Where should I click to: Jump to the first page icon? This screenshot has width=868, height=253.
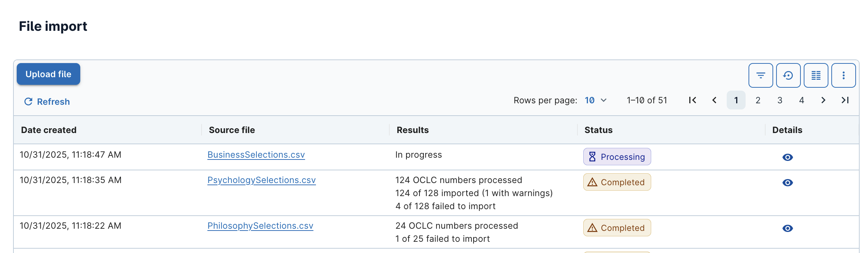(692, 100)
